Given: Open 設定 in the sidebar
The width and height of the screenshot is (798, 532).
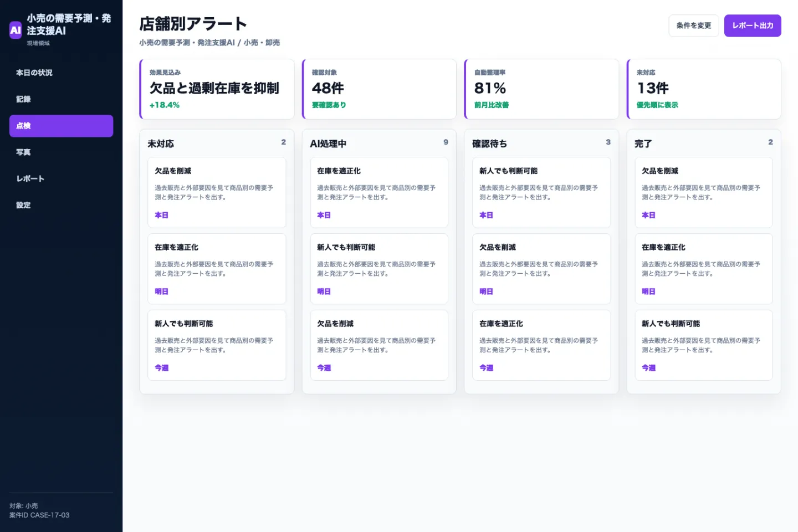Looking at the screenshot, I should point(61,205).
